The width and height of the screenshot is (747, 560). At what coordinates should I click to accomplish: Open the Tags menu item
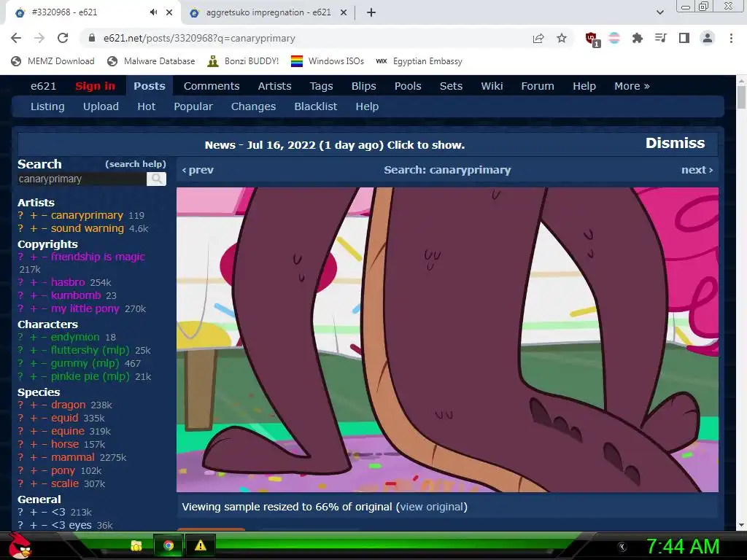click(321, 86)
